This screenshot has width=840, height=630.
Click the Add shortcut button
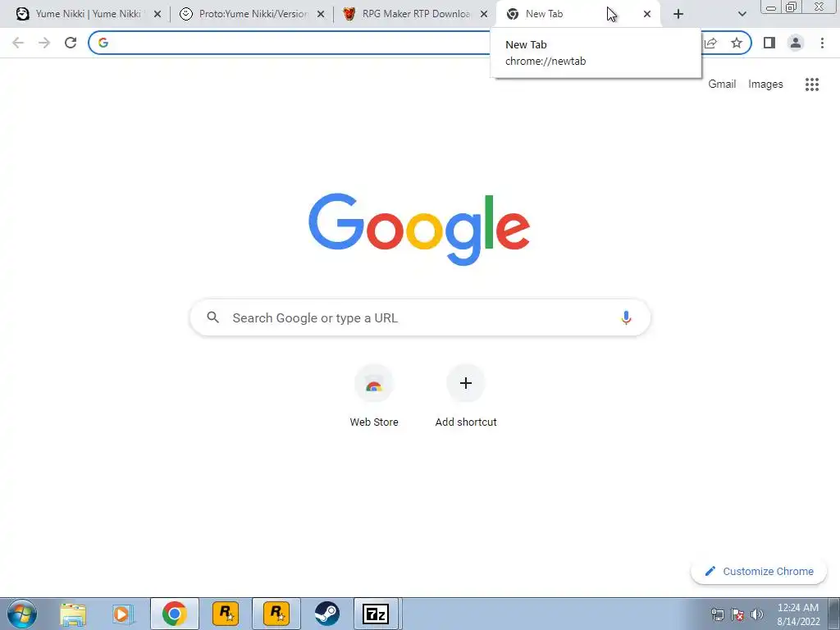coord(466,396)
